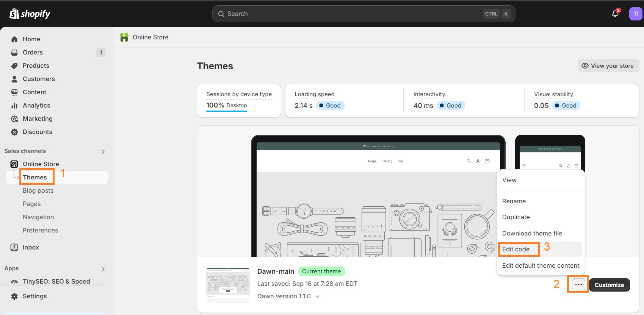Image resolution: width=644 pixels, height=315 pixels.
Task: Open TinySEO: SEO & Speed app
Action: coord(57,281)
